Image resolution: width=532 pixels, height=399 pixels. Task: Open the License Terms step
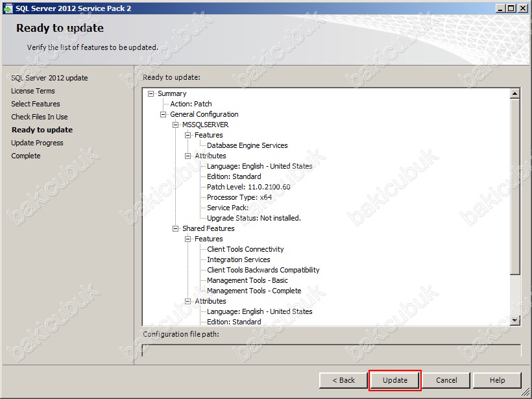coord(33,91)
